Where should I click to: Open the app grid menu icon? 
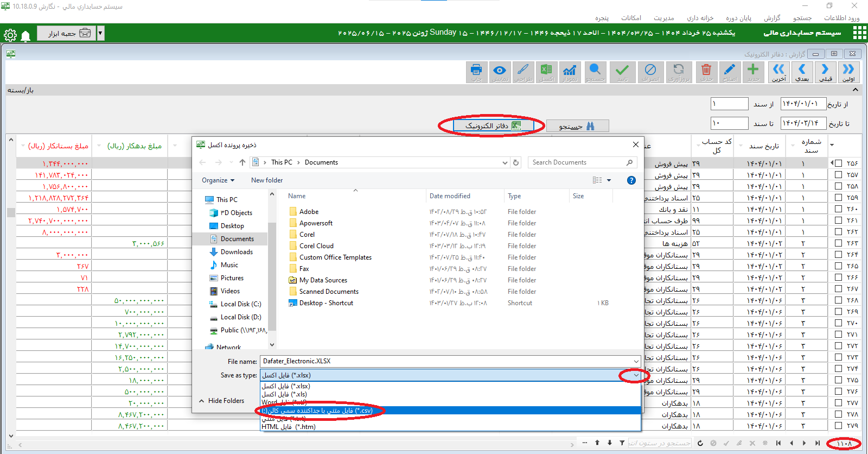point(859,33)
